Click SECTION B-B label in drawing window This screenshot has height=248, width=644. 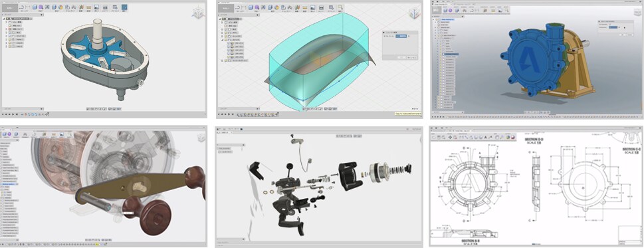click(x=471, y=241)
